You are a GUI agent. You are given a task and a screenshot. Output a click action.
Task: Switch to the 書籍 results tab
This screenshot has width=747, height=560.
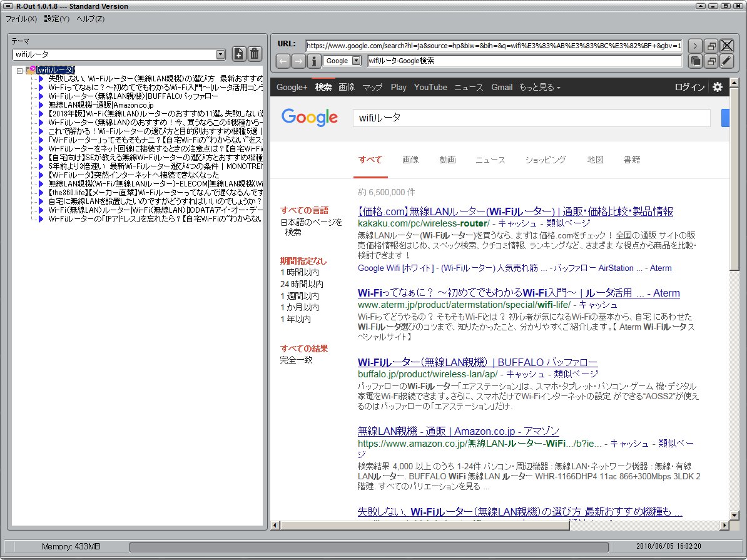click(632, 160)
